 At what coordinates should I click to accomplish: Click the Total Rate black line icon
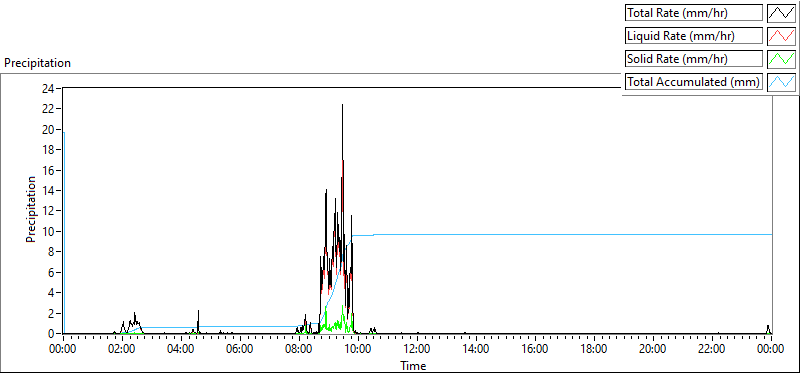click(781, 13)
